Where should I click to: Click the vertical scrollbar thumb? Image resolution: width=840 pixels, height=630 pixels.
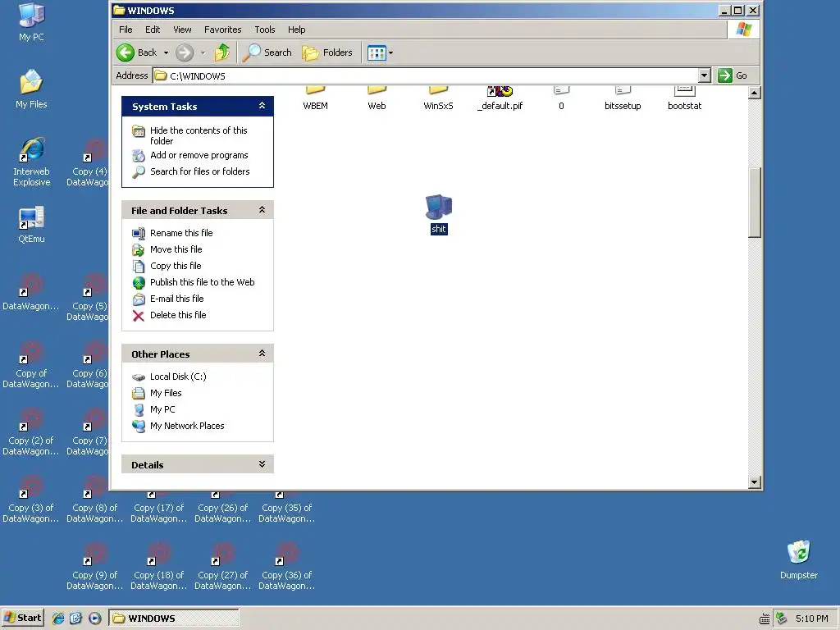pyautogui.click(x=755, y=203)
